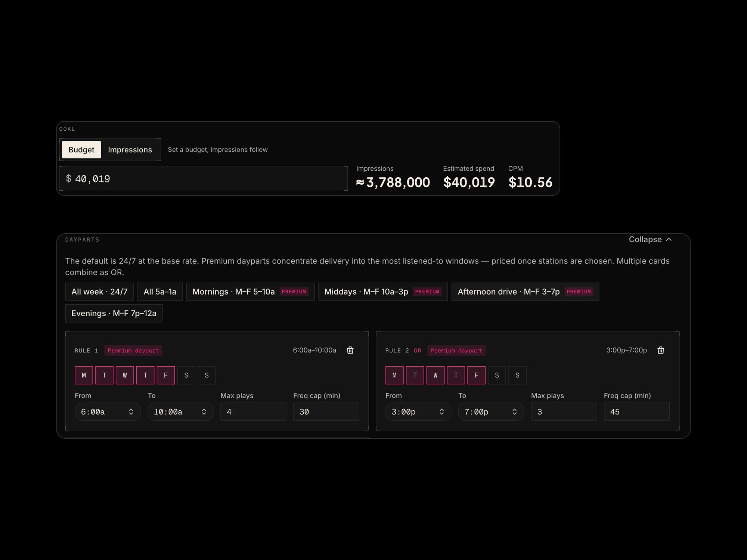The image size is (747, 560).
Task: Click Rule 1 Freq cap field
Action: click(x=326, y=412)
